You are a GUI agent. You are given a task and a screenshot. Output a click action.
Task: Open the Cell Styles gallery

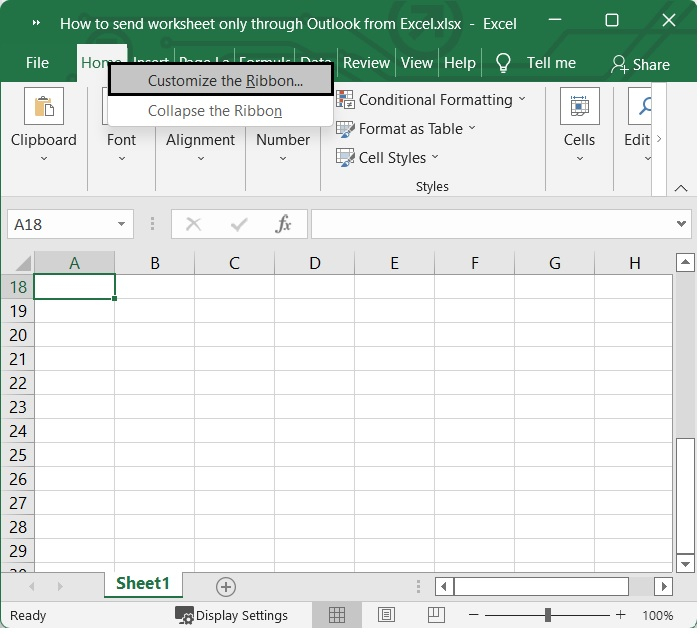(x=391, y=158)
